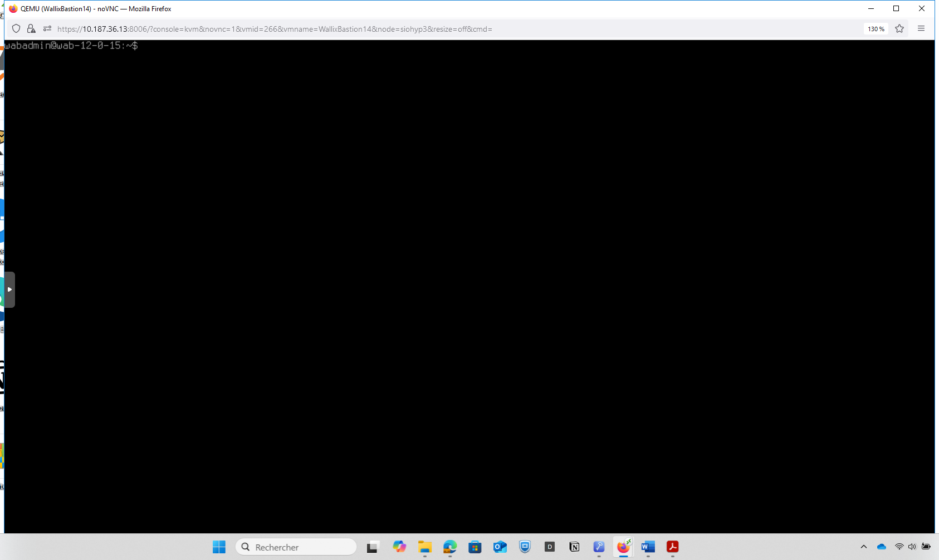
Task: Click the 130 % zoom level indicator
Action: point(876,29)
